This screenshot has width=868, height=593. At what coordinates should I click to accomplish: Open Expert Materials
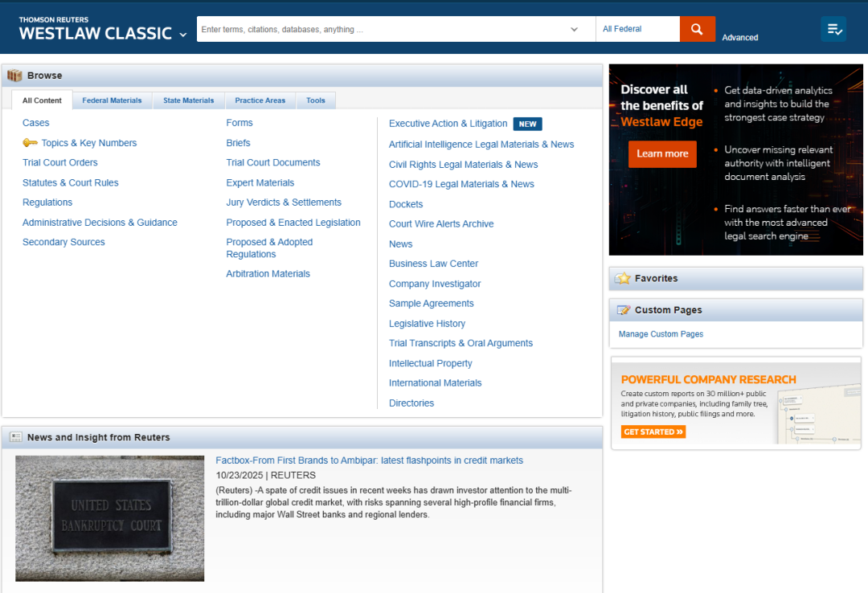[x=260, y=182]
